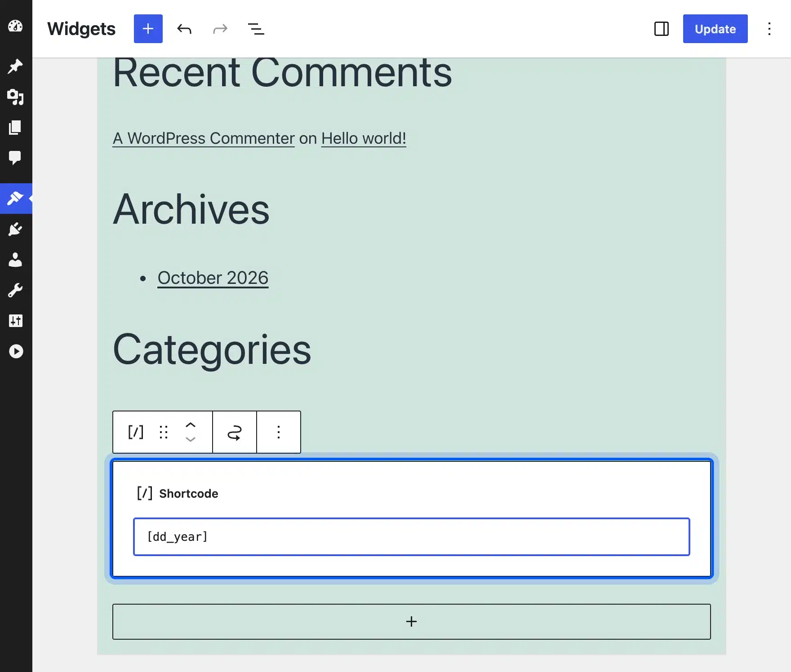The height and width of the screenshot is (672, 791).
Task: Open the October 2026 archive link
Action: tap(213, 278)
